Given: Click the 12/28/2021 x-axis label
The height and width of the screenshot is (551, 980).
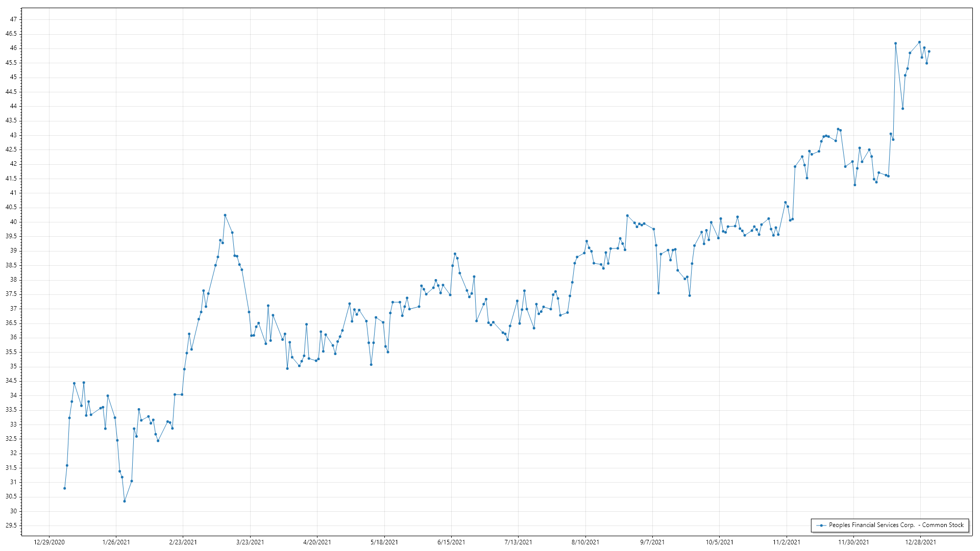Looking at the screenshot, I should [x=920, y=542].
